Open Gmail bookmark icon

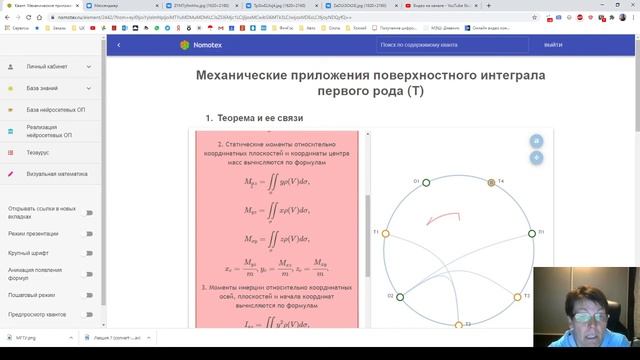221,28
